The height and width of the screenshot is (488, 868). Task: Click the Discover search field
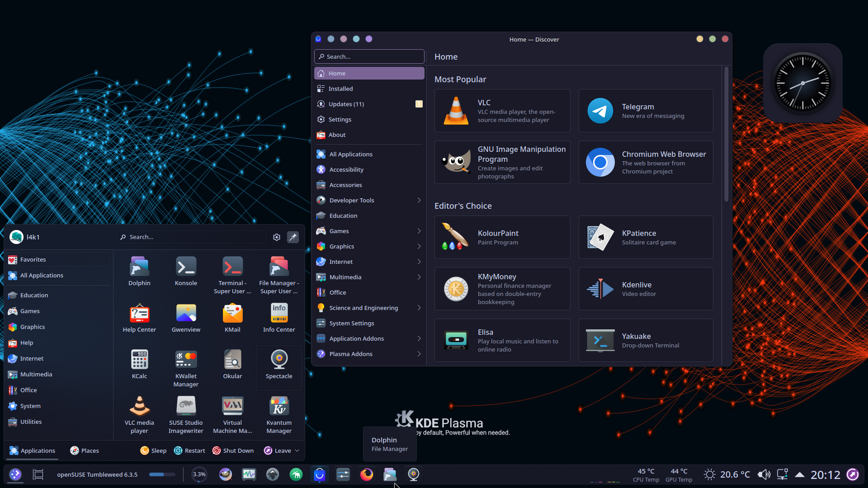point(369,56)
